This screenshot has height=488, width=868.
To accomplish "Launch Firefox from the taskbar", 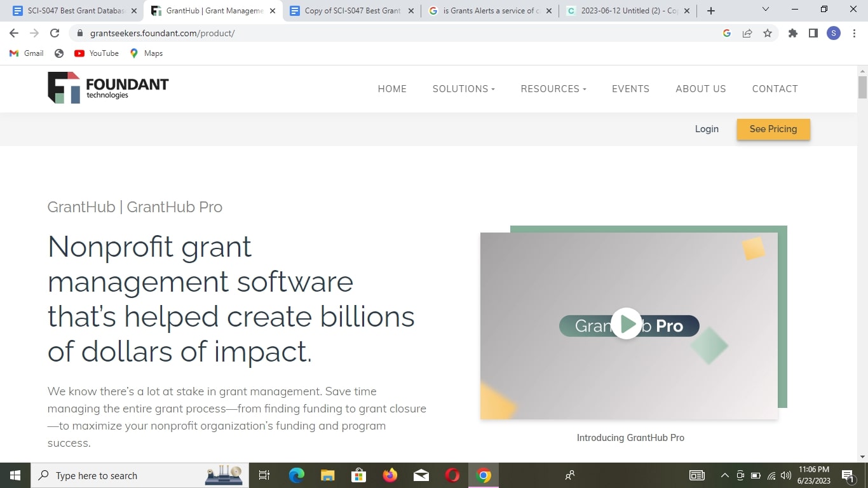I will tap(390, 475).
